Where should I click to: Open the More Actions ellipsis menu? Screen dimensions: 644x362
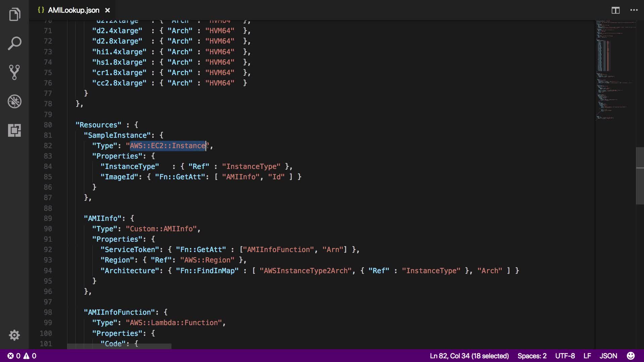(x=634, y=10)
